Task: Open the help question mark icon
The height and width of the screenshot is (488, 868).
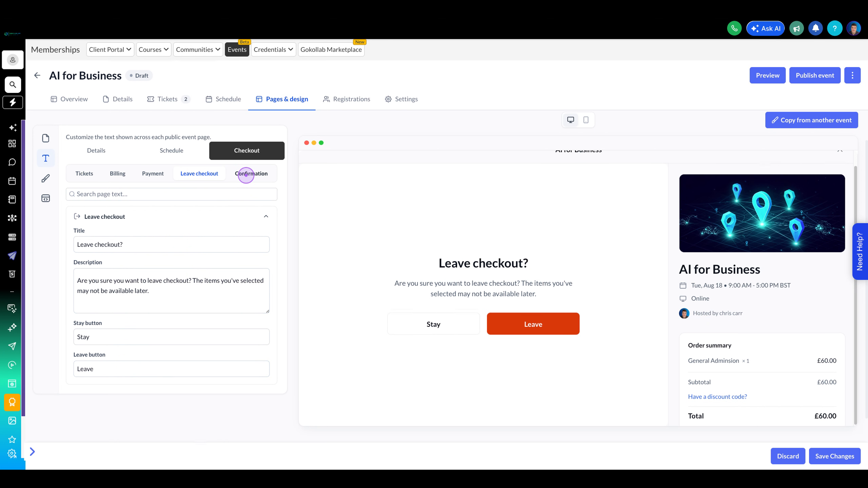Action: pyautogui.click(x=834, y=28)
